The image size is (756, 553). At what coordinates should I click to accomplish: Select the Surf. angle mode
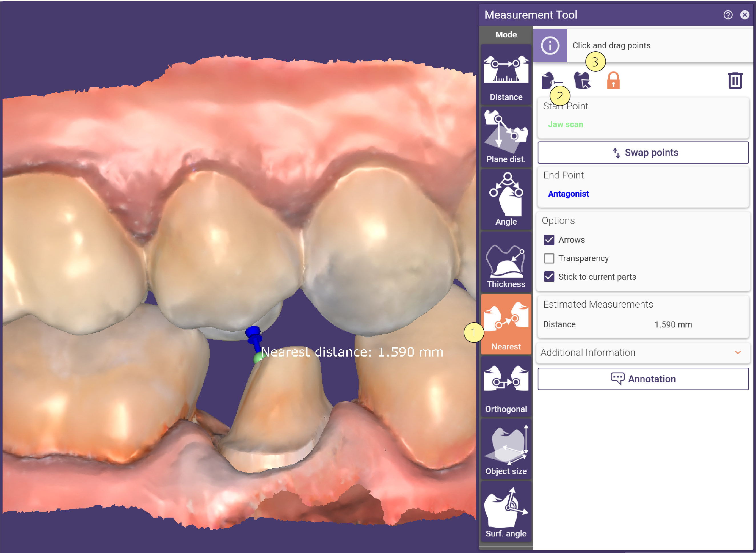(x=506, y=512)
